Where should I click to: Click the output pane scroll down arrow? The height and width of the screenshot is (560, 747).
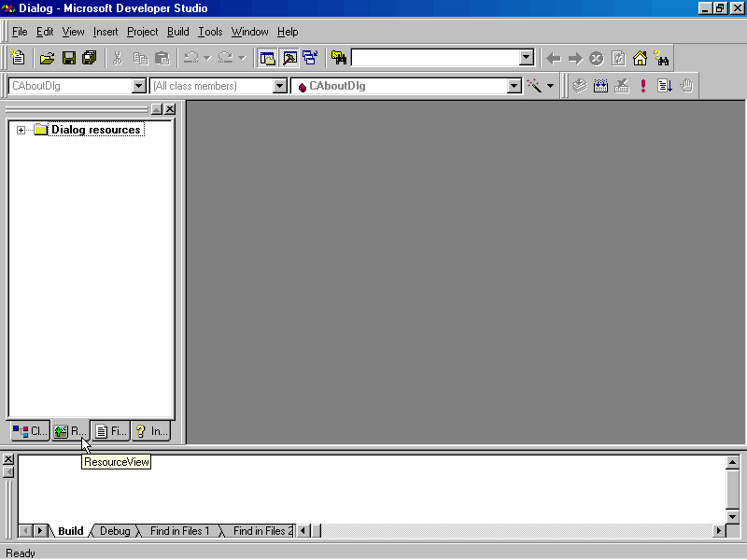732,517
